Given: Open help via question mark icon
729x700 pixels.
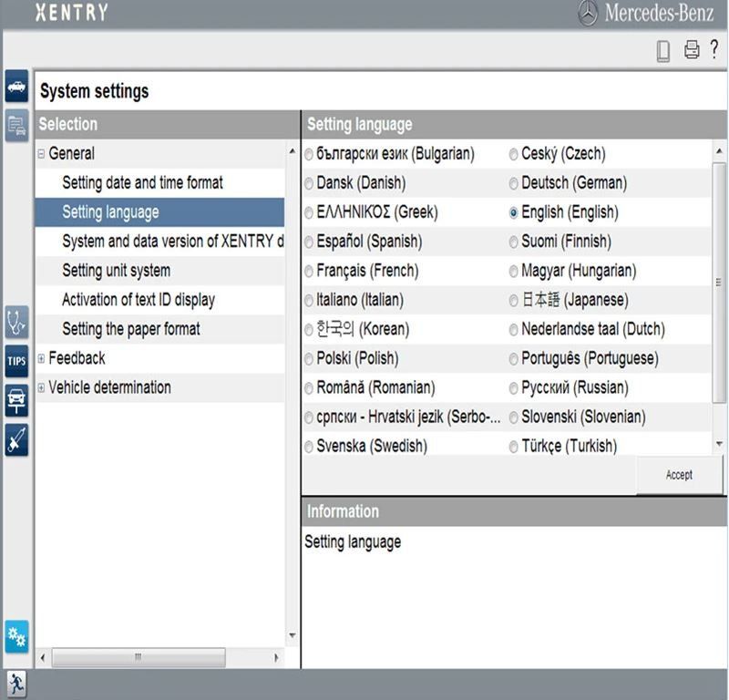Looking at the screenshot, I should [714, 49].
